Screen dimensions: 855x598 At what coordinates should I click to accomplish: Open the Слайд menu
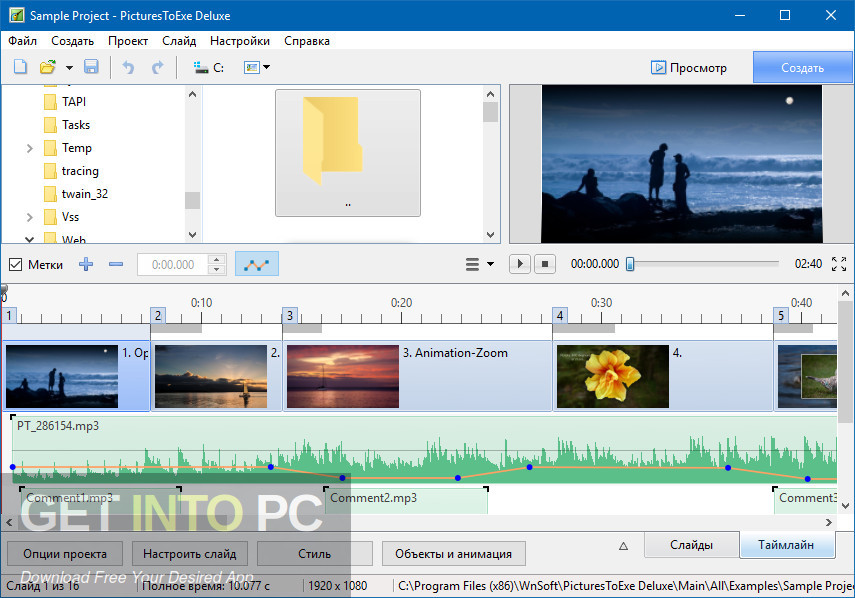(179, 41)
